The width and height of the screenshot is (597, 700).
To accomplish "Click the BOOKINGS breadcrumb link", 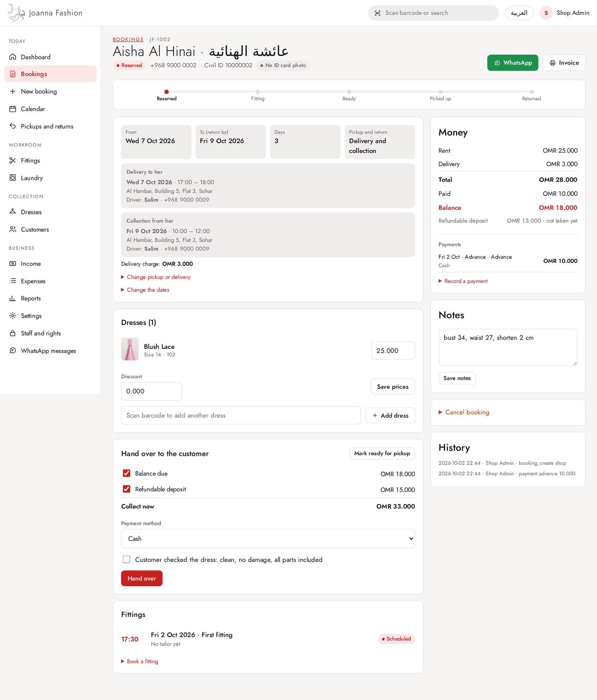I will [128, 39].
